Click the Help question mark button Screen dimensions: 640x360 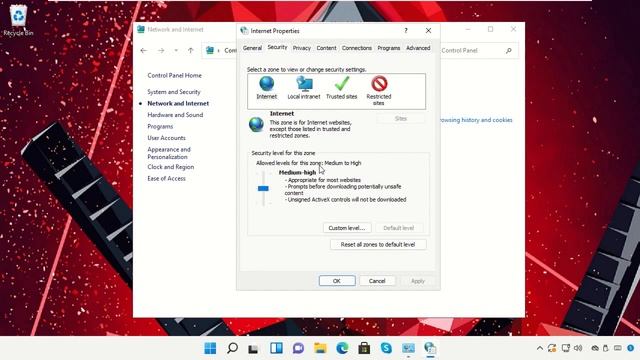406,31
